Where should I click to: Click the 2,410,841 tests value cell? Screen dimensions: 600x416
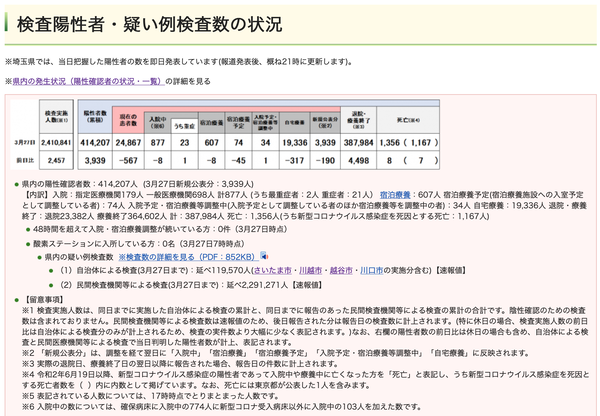[56, 142]
